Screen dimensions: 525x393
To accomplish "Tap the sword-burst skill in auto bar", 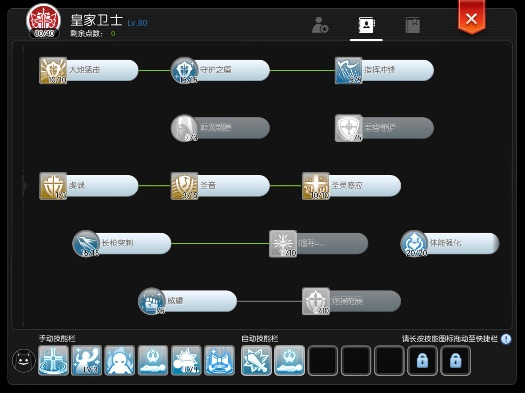I will [x=256, y=361].
